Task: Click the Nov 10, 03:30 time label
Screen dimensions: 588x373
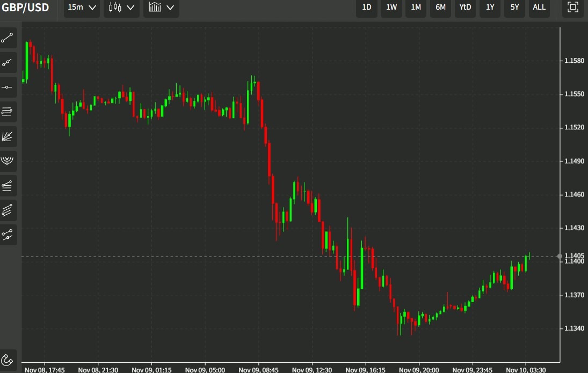Action: (526, 370)
